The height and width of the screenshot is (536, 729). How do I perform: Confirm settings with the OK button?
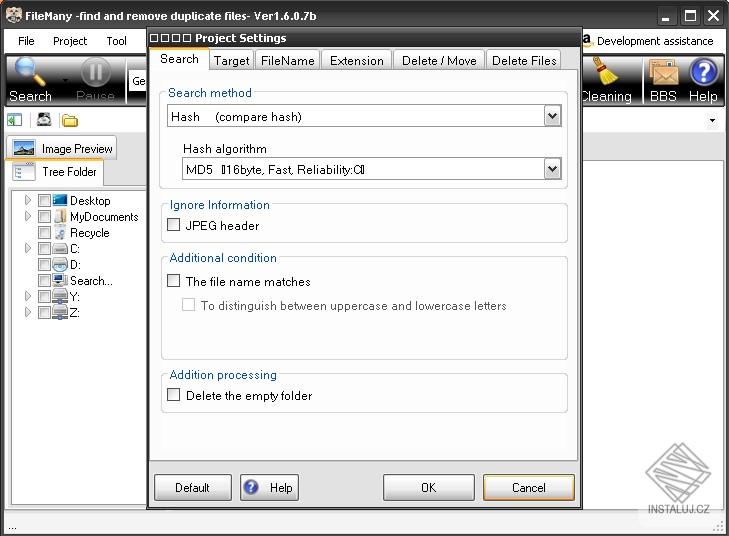tap(429, 487)
